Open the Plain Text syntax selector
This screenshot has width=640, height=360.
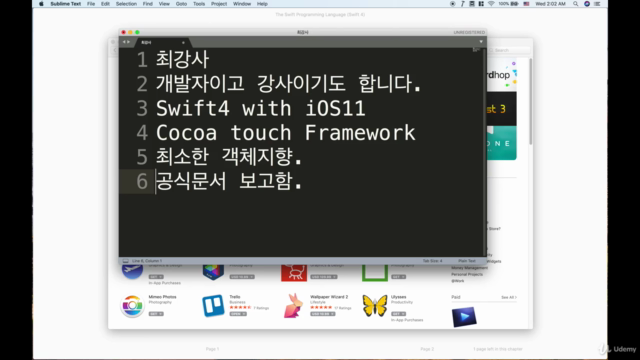coord(467,261)
